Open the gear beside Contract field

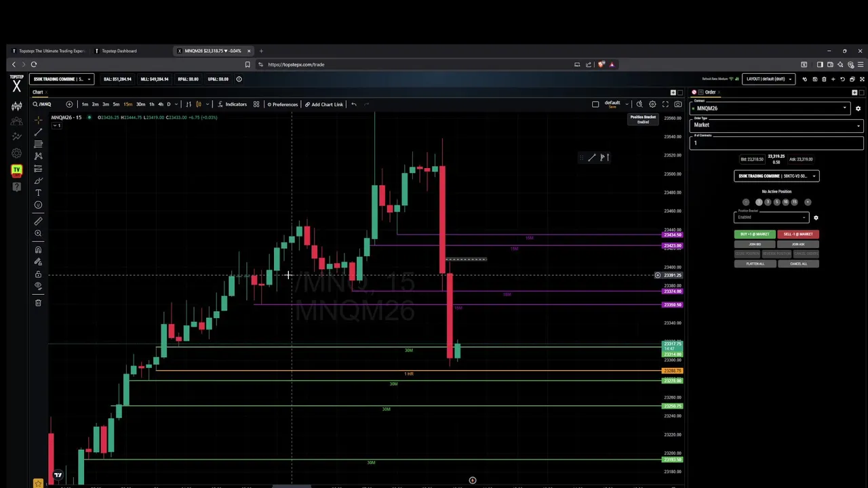click(x=858, y=108)
